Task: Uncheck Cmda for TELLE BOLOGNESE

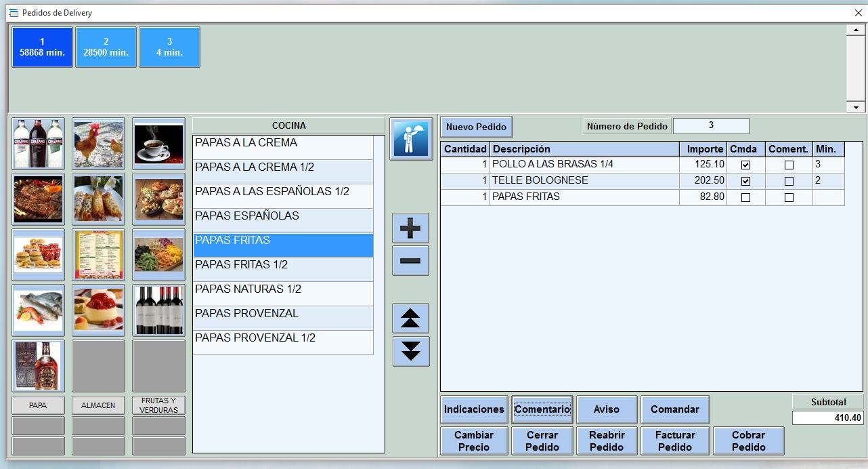Action: [745, 180]
